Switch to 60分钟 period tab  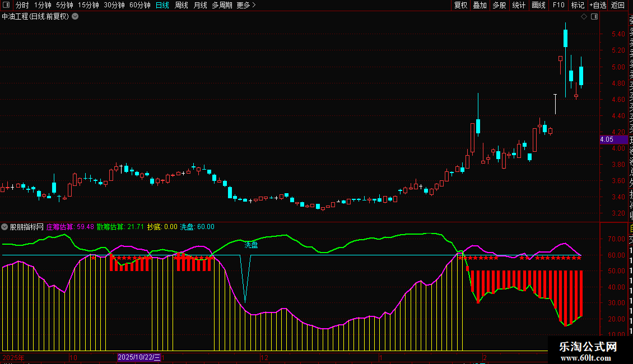pos(139,6)
